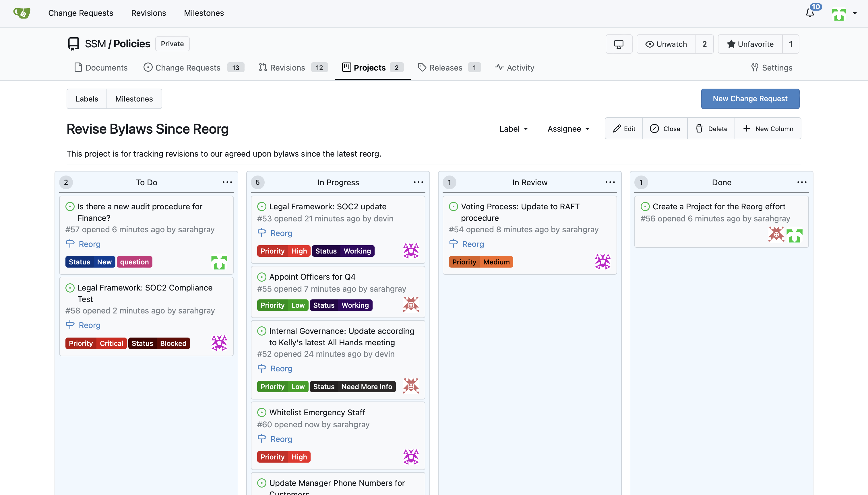Toggle Unfavorite star for this repository
The width and height of the screenshot is (868, 495).
(x=750, y=44)
